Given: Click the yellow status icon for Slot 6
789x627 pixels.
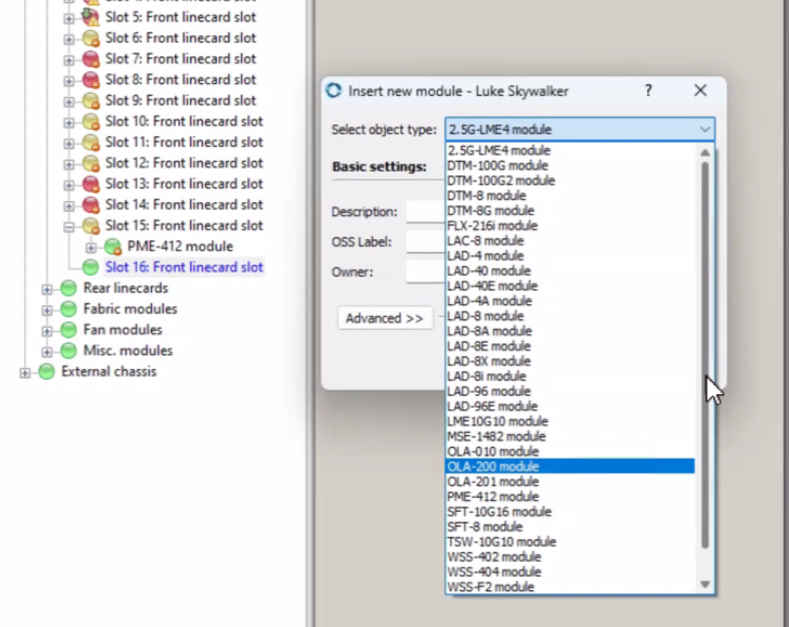Looking at the screenshot, I should [91, 38].
